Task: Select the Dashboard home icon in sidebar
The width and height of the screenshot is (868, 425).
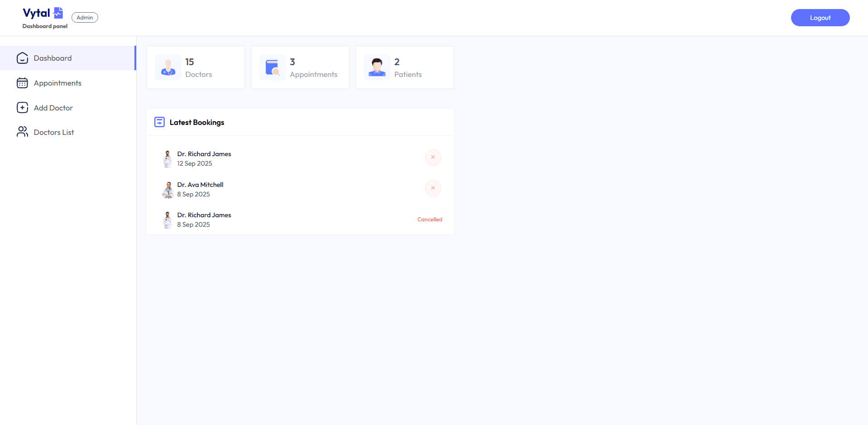Action: coord(23,58)
